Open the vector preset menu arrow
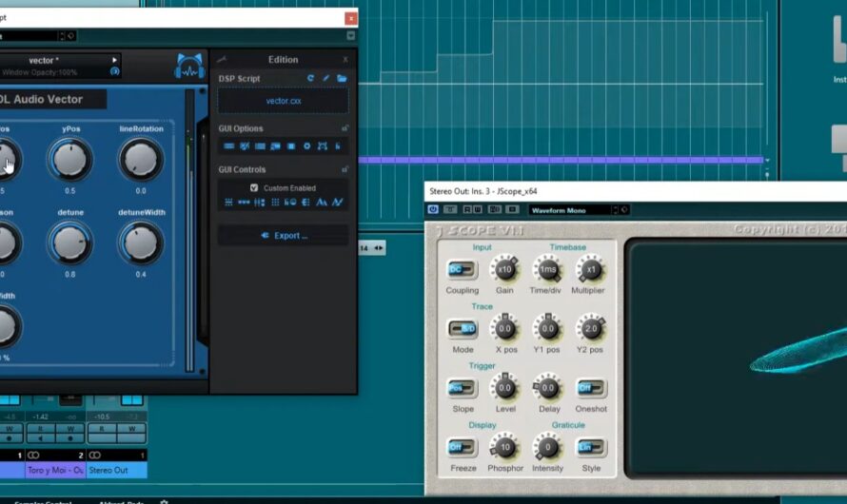 [x=114, y=60]
